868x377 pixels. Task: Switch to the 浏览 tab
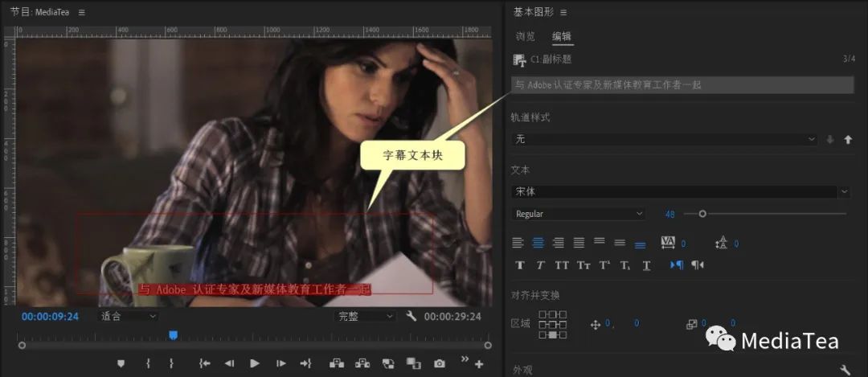[526, 36]
